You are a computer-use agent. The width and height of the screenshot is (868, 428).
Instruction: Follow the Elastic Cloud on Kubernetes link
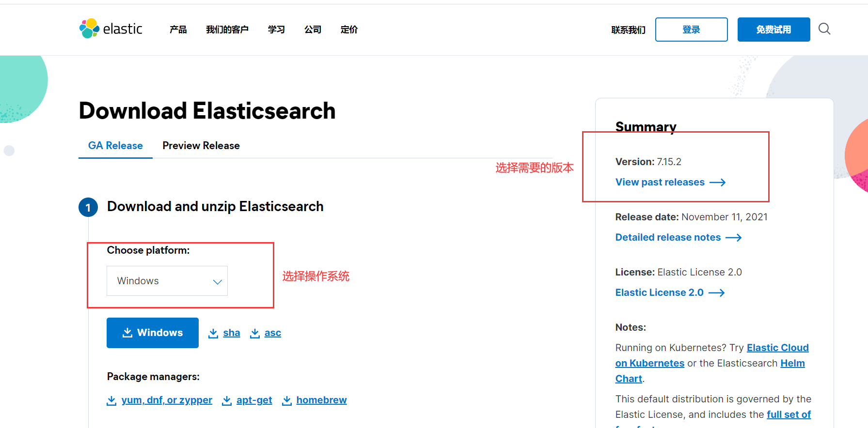(777, 348)
